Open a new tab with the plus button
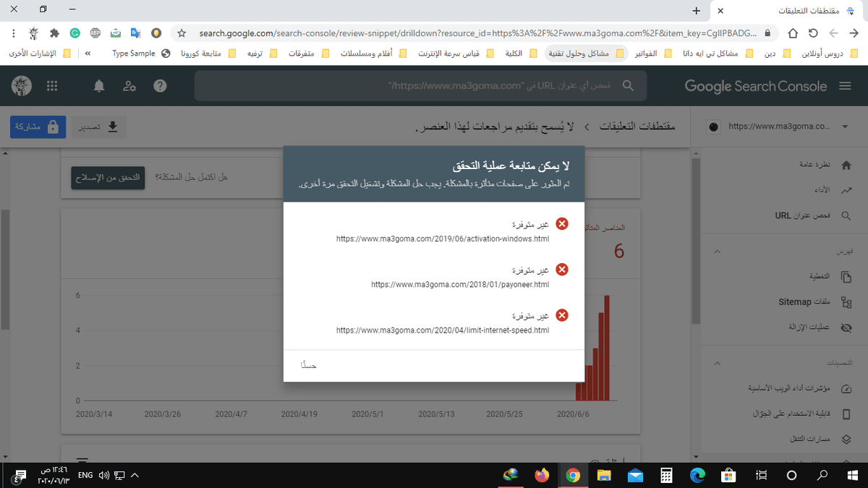 coord(696,11)
